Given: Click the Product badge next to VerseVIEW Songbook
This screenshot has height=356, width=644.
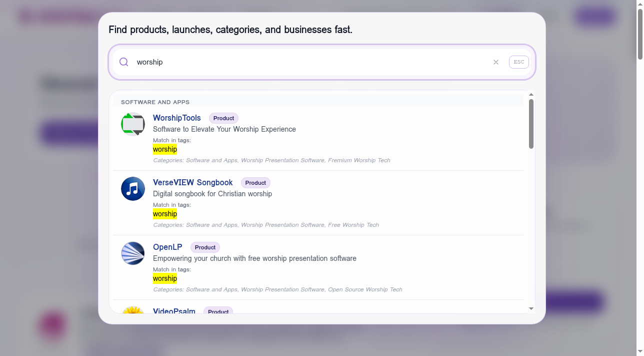Looking at the screenshot, I should click(255, 183).
